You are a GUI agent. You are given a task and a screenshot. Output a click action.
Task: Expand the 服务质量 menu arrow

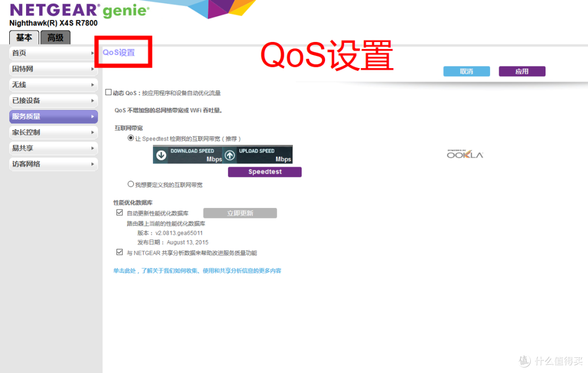[92, 117]
